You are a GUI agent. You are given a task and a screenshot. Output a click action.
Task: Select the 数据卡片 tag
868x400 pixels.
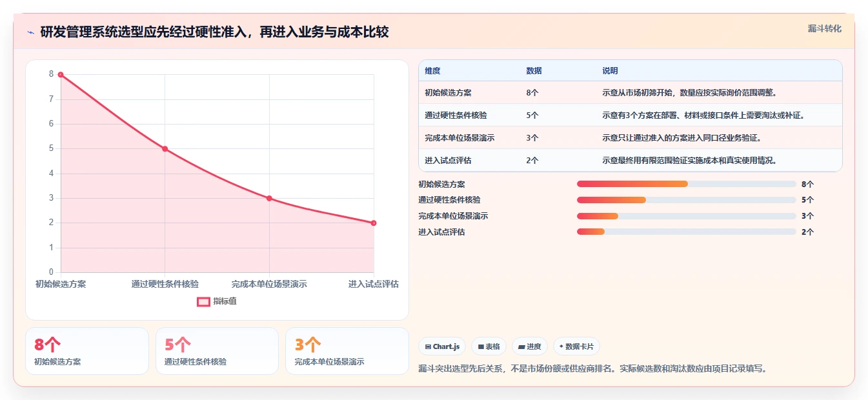pos(576,346)
